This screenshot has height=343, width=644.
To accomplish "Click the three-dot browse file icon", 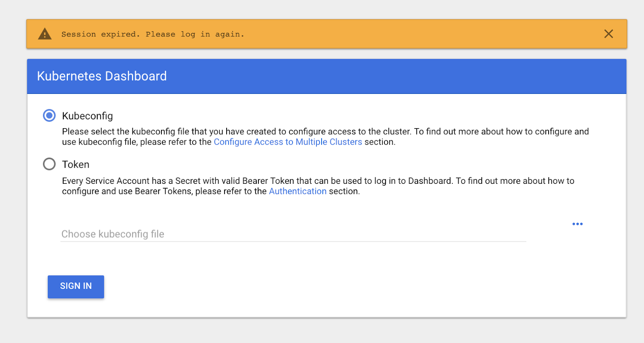I will (577, 224).
